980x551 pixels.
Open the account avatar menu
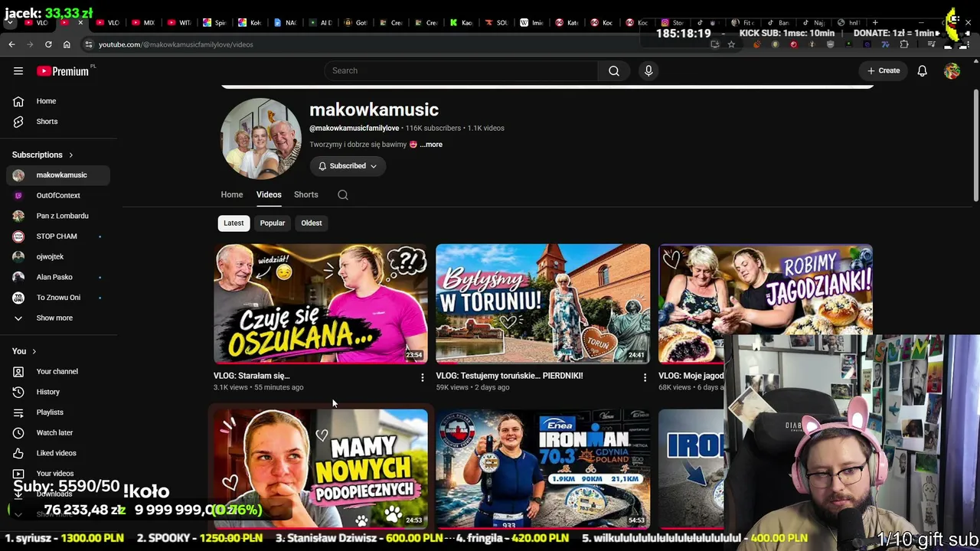tap(952, 70)
